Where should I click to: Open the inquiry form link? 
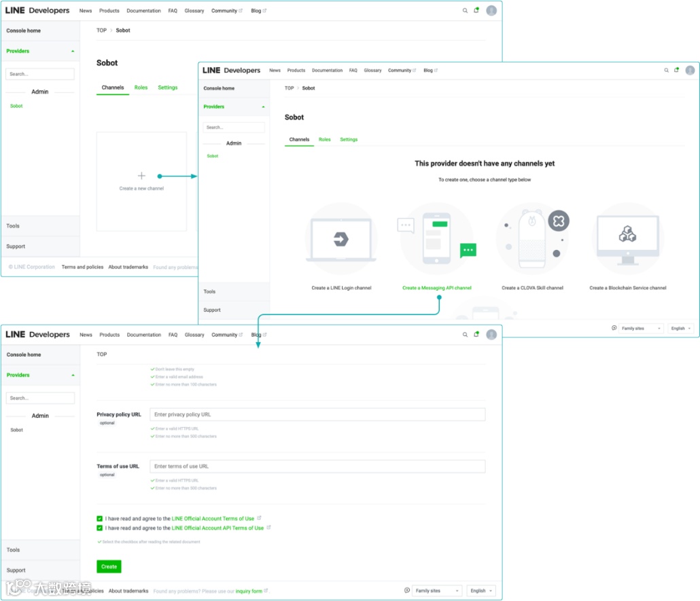pyautogui.click(x=249, y=591)
